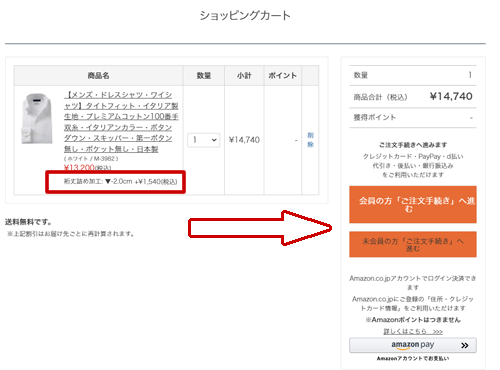Click the 商品合計（税込）total ¥14,740

pyautogui.click(x=451, y=96)
